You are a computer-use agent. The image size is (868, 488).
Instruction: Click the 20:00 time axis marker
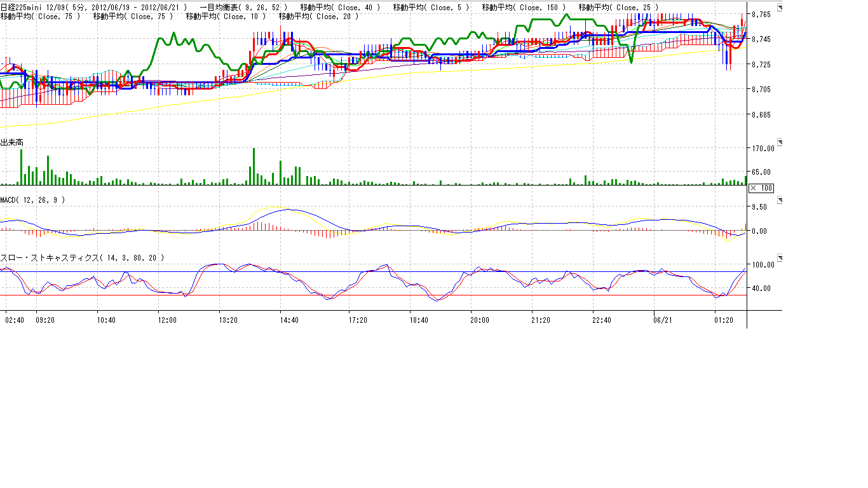click(480, 320)
